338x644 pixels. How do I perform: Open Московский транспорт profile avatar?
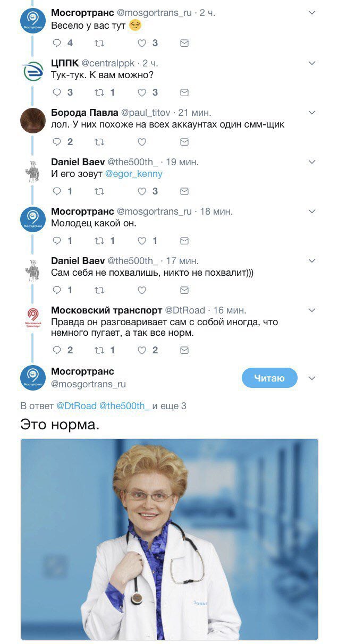pos(33,318)
